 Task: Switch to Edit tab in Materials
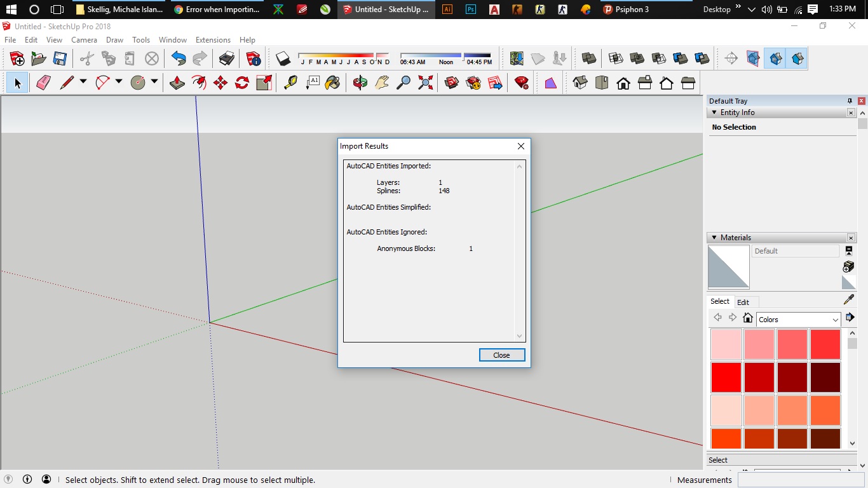click(x=743, y=302)
